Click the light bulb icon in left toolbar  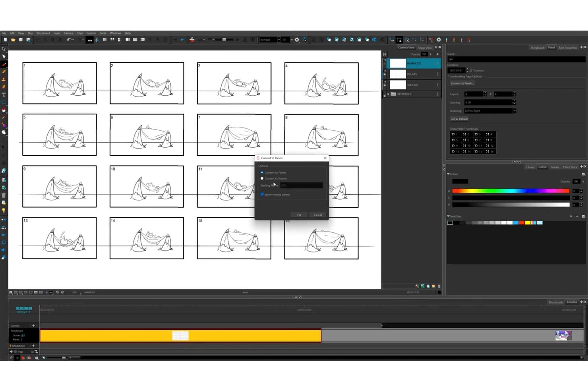(4, 210)
